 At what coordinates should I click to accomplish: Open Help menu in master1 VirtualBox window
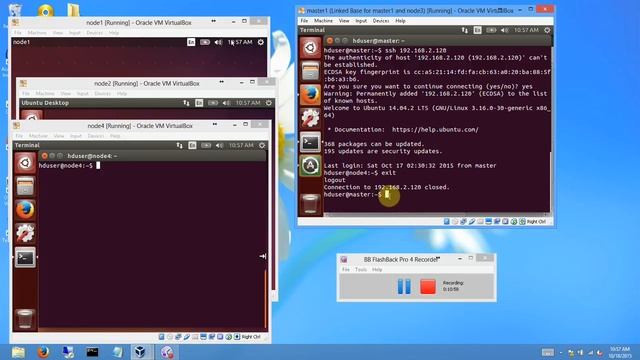(400, 20)
